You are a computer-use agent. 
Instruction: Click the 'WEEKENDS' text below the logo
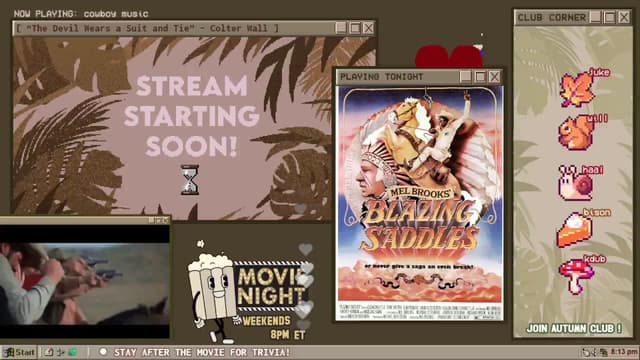(x=267, y=321)
